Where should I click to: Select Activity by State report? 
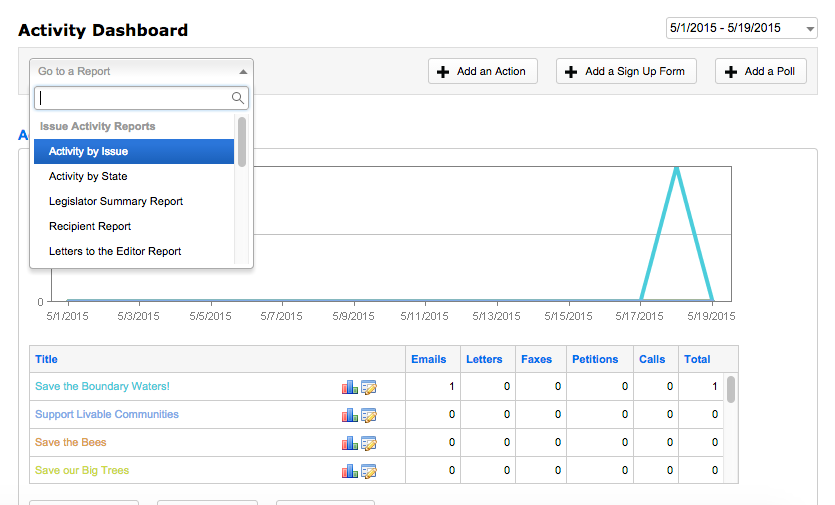(134, 176)
